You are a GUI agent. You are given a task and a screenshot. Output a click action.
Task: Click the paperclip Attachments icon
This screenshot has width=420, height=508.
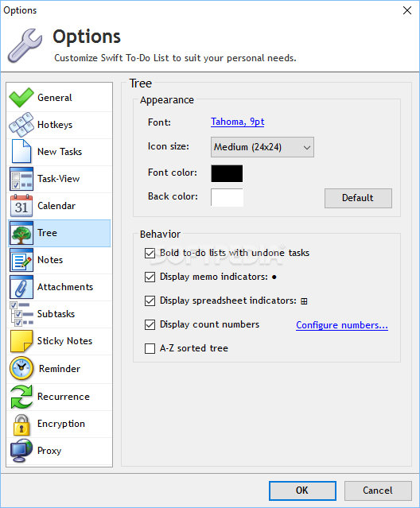point(21,287)
